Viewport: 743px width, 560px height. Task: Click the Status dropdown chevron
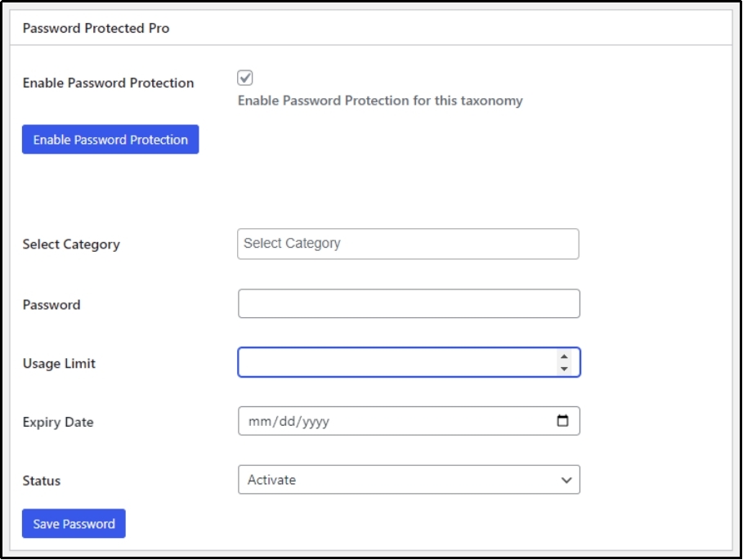pos(566,480)
